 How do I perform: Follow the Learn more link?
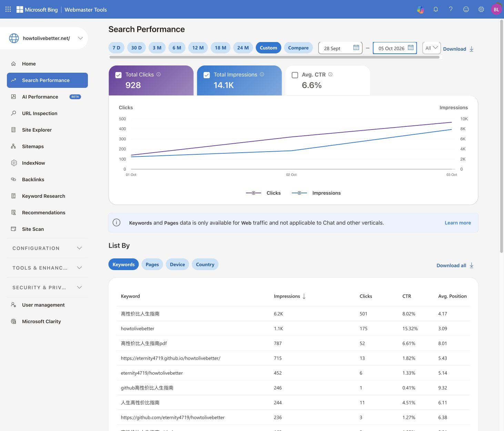[x=458, y=223]
